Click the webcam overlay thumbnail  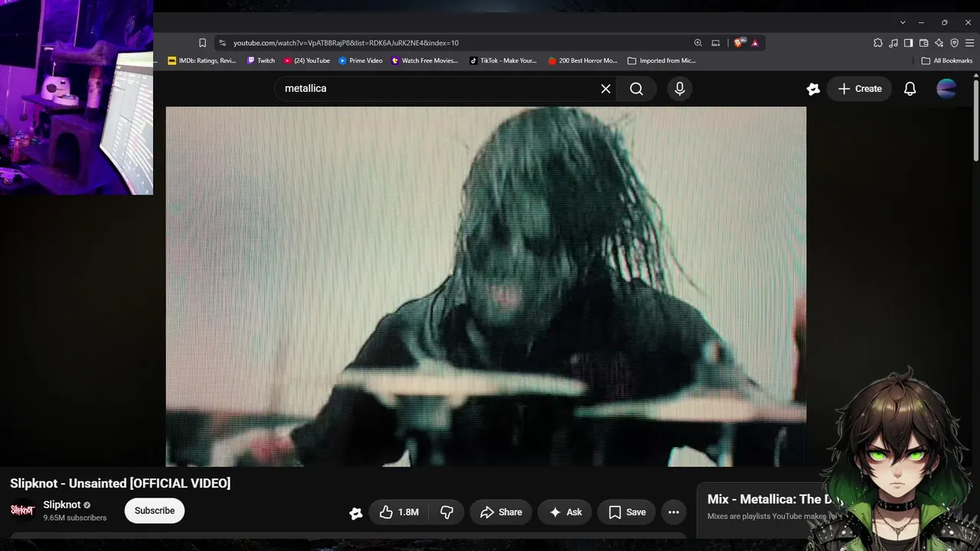point(77,97)
